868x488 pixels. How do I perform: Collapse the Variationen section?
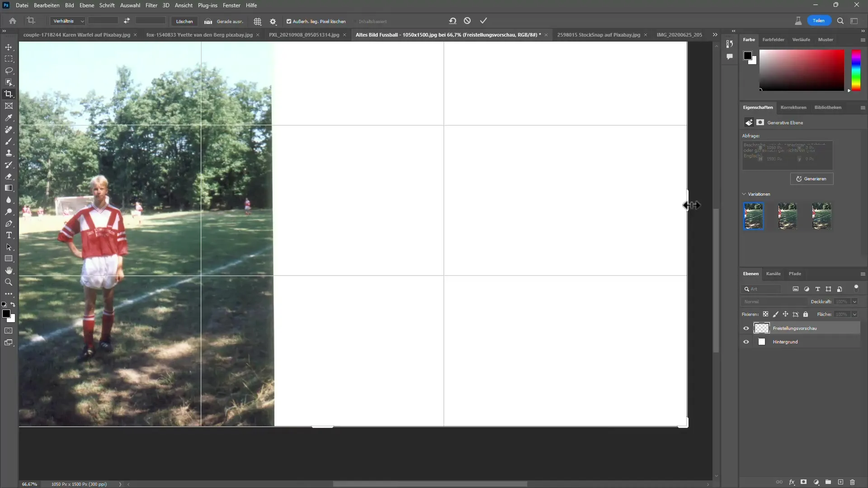coord(744,194)
